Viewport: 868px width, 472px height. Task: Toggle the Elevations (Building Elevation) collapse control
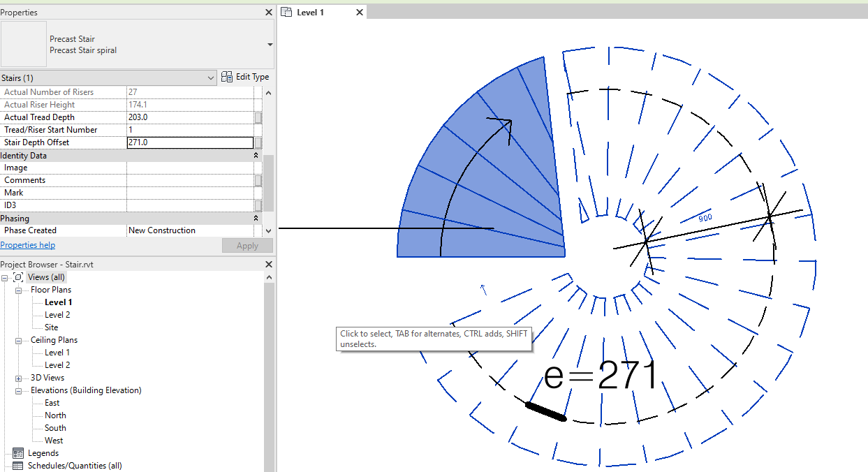pyautogui.click(x=18, y=390)
